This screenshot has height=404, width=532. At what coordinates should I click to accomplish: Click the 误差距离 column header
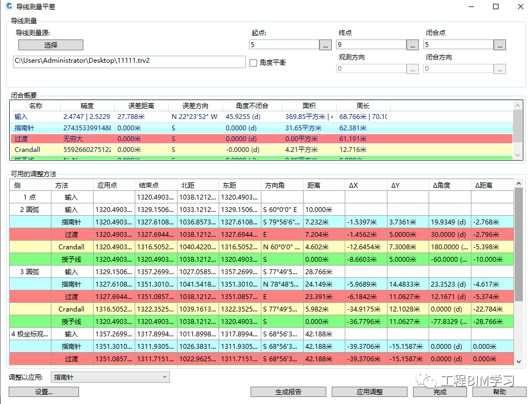pos(141,106)
